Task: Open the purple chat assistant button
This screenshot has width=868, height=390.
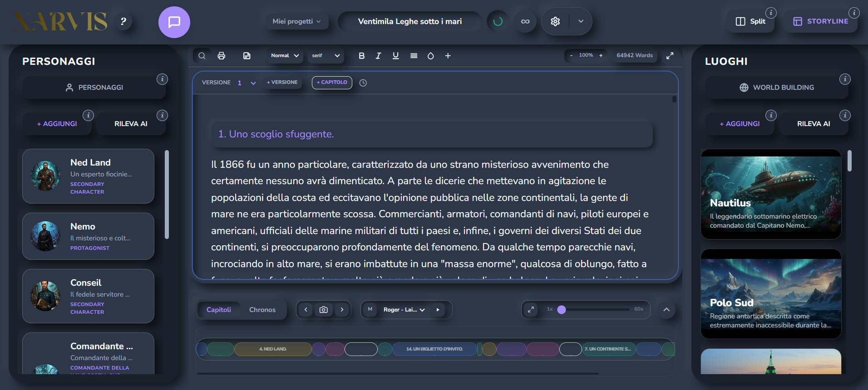Action: (174, 22)
